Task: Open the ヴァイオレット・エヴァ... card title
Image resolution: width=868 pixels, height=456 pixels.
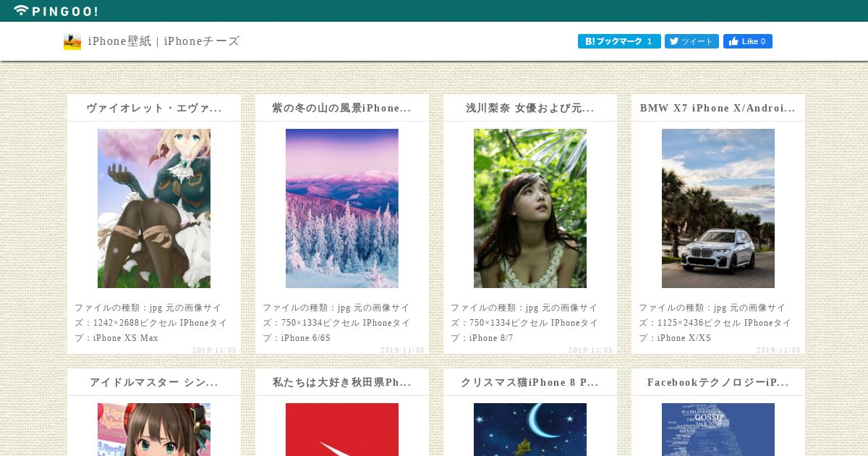Action: (x=154, y=108)
